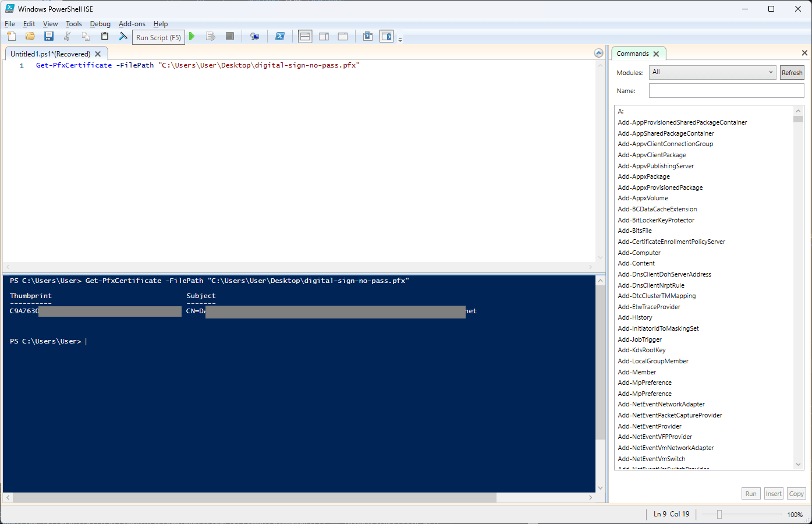The width and height of the screenshot is (812, 524).
Task: Focus the Name input field
Action: pos(726,91)
